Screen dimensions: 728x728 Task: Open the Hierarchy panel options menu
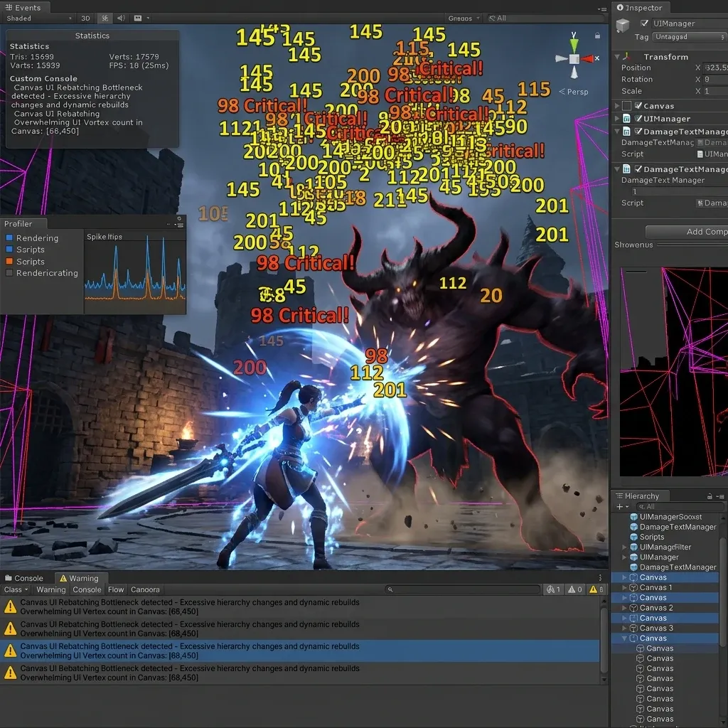pos(720,496)
